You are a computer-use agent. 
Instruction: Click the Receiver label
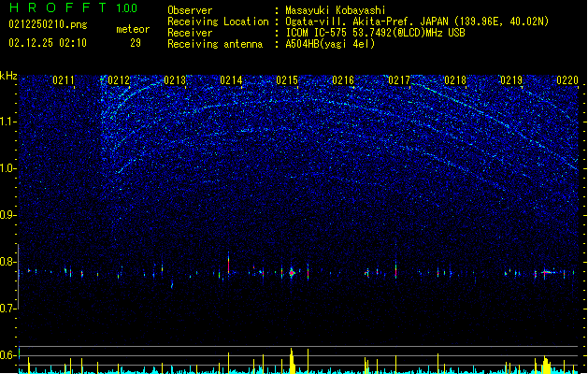pos(190,33)
